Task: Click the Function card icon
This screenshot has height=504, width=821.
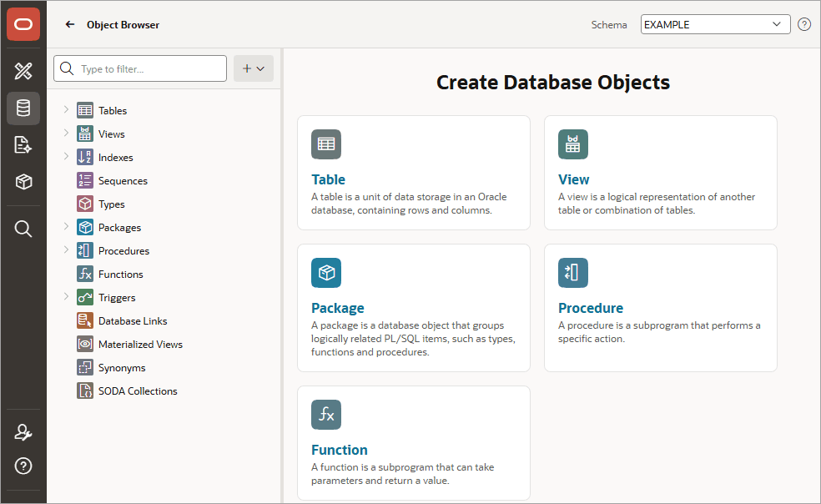Action: pos(326,415)
